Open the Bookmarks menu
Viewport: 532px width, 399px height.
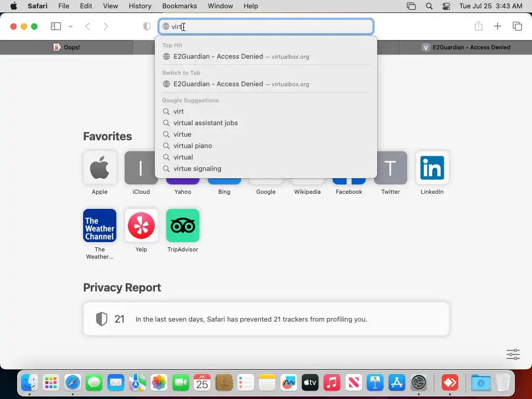coord(179,6)
